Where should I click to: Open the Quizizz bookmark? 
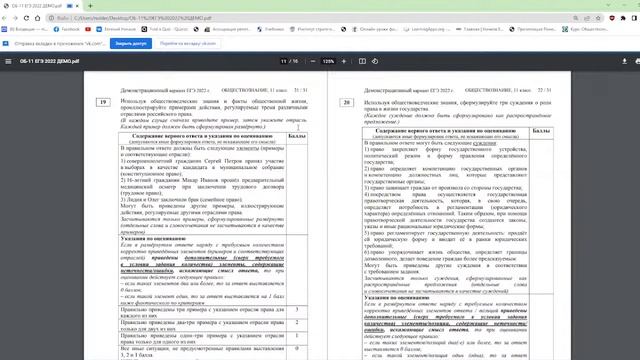165,29
